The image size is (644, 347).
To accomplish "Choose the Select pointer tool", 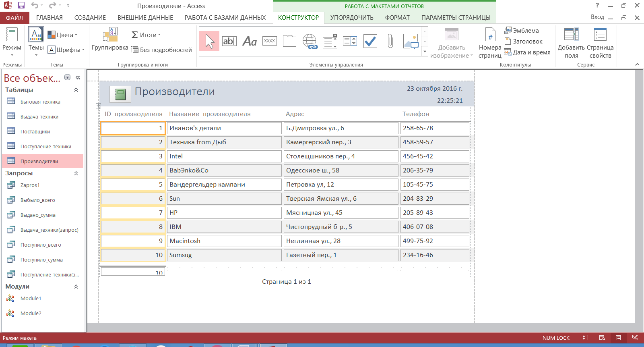I will (209, 41).
